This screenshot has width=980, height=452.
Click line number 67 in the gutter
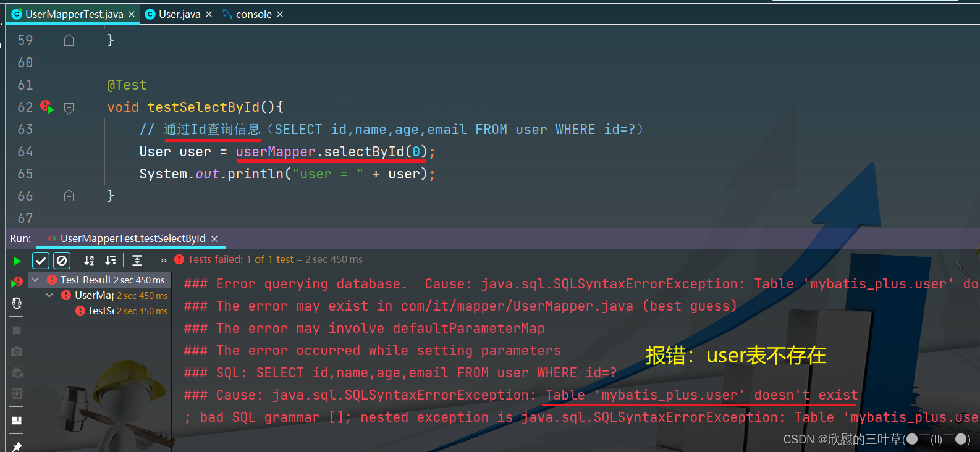[25, 219]
